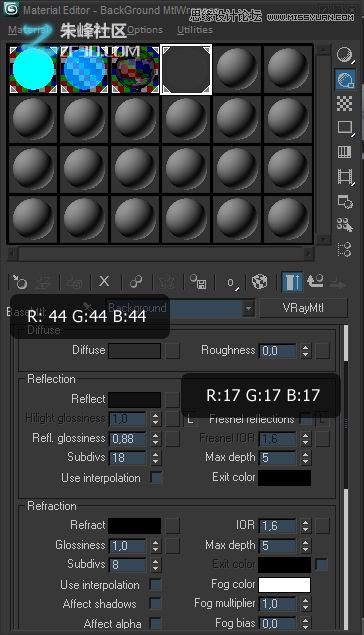Click the refraction Subdivs spinner arrows

point(155,565)
